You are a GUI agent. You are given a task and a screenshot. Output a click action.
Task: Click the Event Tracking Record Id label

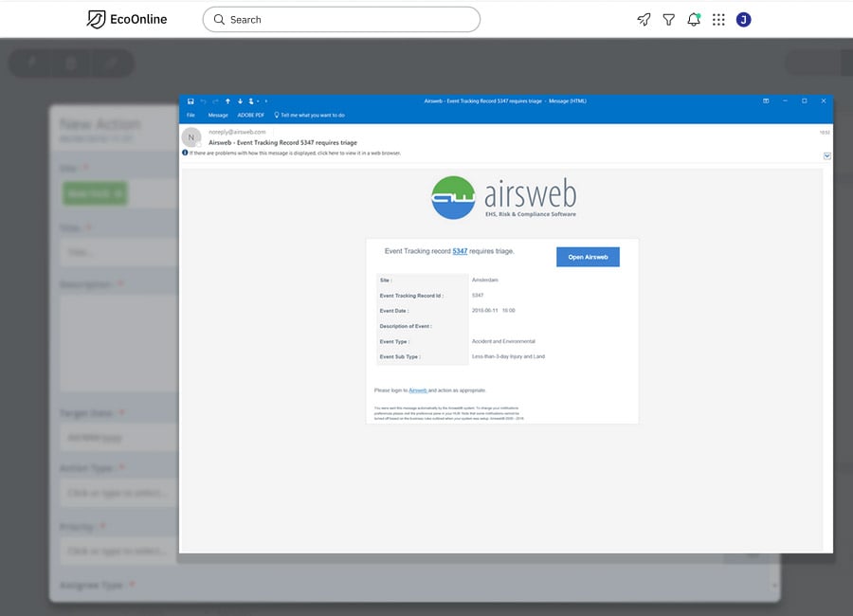(x=411, y=296)
